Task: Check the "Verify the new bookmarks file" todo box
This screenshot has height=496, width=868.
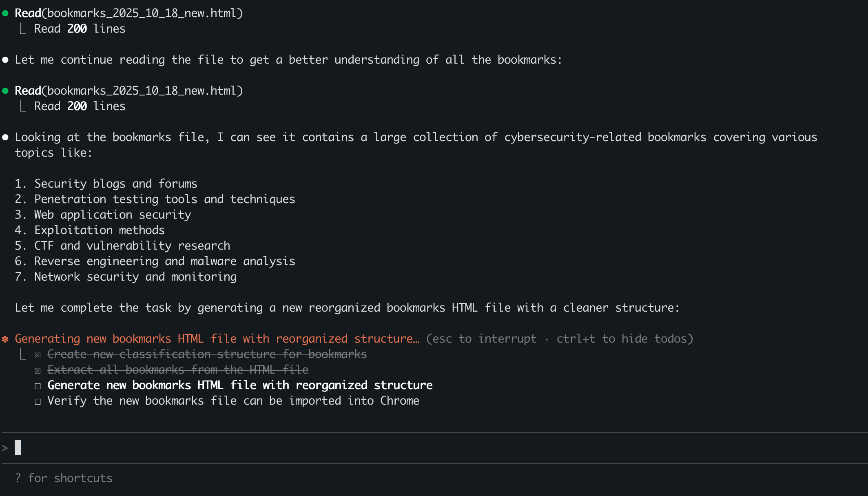Action: click(38, 401)
